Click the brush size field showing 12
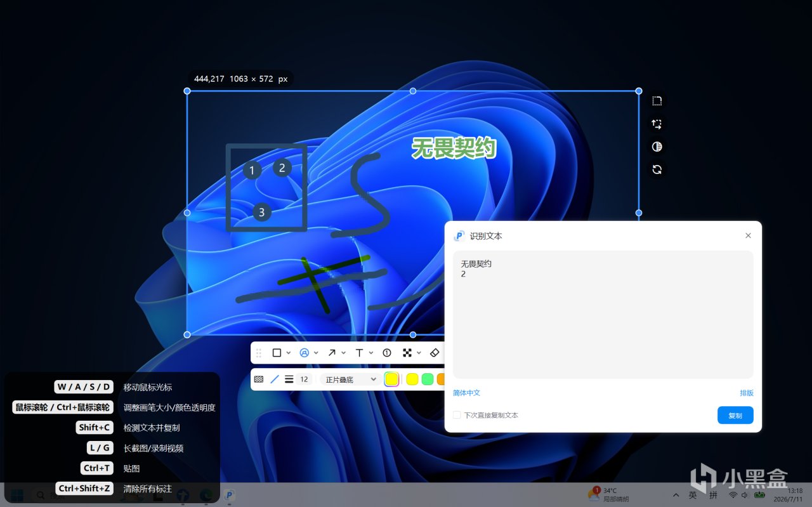The width and height of the screenshot is (812, 507). 304,379
